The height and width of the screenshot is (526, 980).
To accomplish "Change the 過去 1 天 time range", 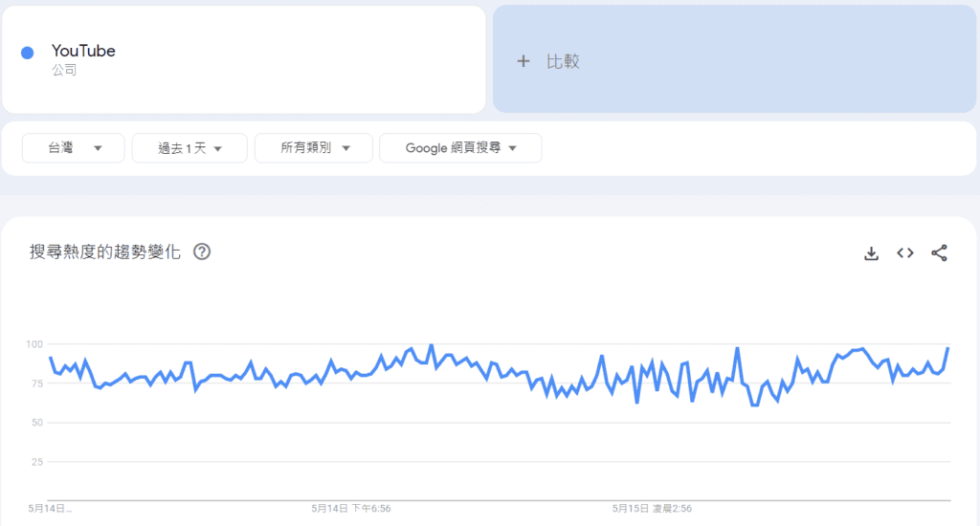I will click(x=189, y=148).
